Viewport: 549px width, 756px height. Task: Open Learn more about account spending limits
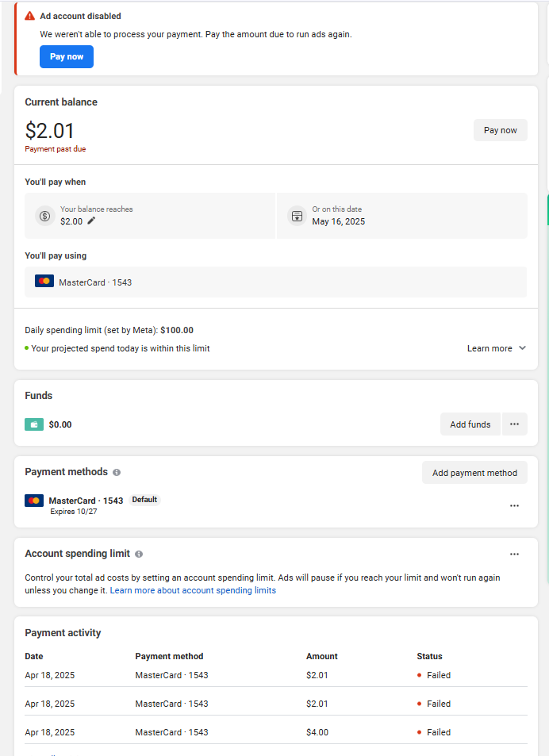point(193,590)
